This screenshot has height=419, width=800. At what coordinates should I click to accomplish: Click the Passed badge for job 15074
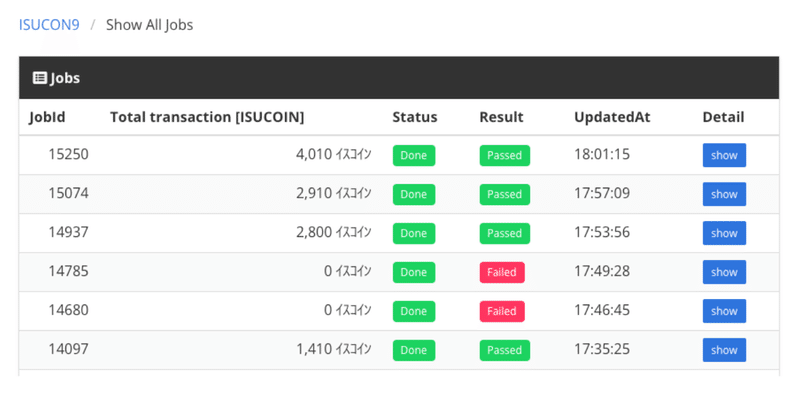505,194
